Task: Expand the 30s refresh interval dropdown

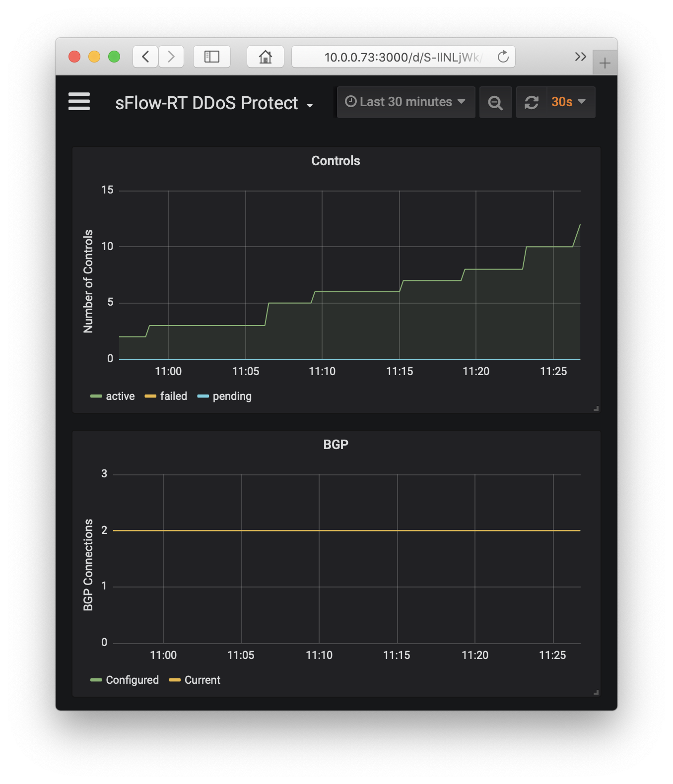Action: pos(570,102)
